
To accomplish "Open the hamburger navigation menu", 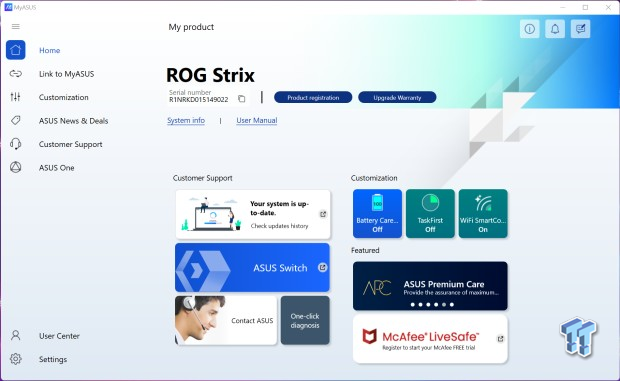I will tap(15, 26).
